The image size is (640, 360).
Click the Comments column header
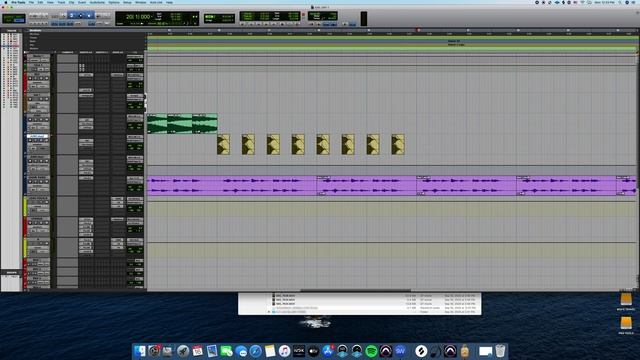(67, 52)
